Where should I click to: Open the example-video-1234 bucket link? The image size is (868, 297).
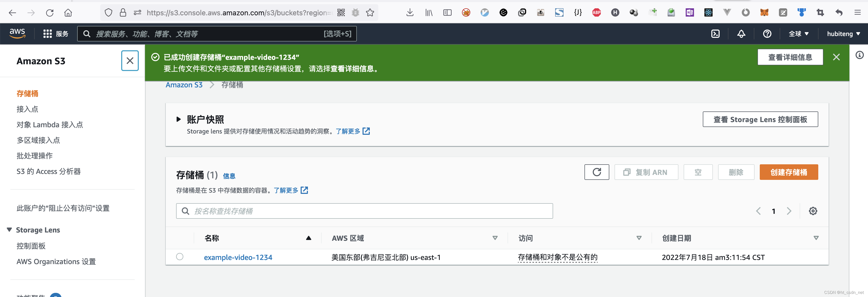point(238,257)
